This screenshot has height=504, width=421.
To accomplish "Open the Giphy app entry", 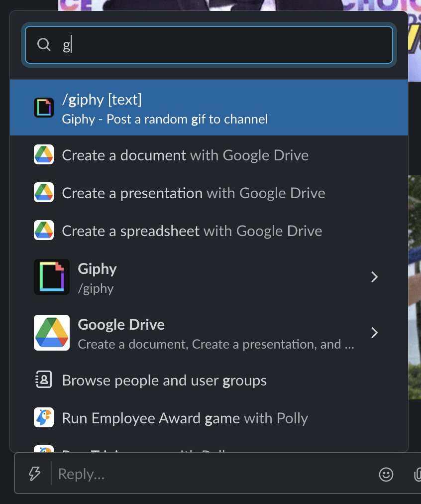I will pos(209,277).
